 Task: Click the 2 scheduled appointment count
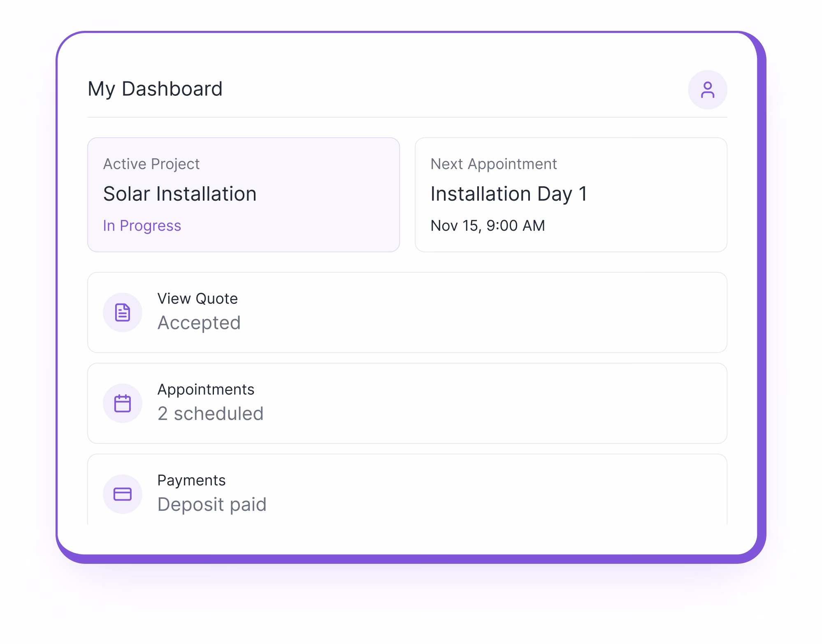(211, 414)
